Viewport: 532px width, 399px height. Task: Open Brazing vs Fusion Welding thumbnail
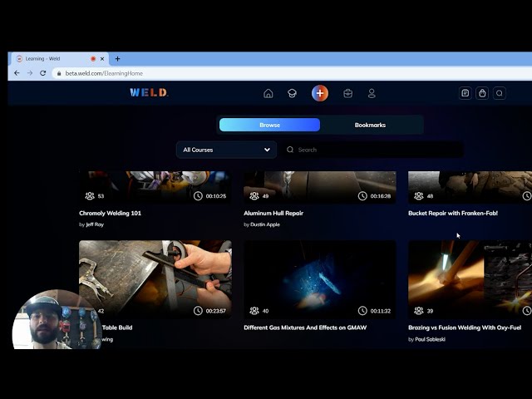470,279
